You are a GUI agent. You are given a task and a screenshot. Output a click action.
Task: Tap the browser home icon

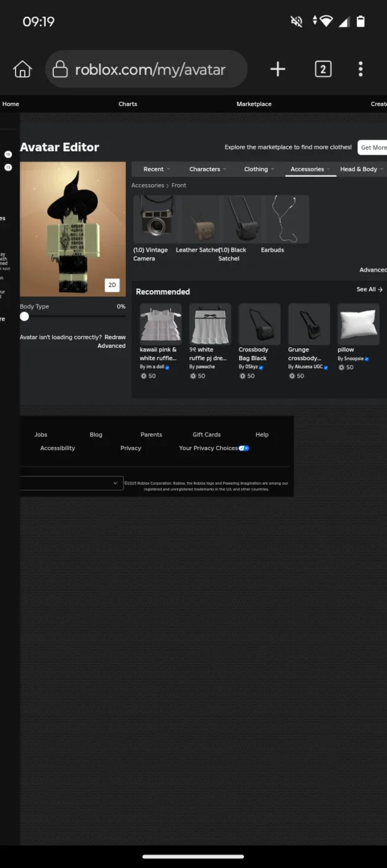[22, 69]
